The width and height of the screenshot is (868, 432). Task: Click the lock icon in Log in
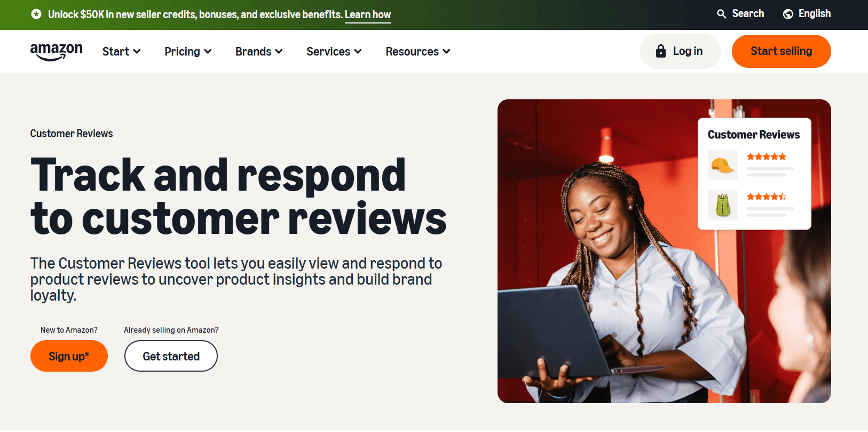pos(661,51)
